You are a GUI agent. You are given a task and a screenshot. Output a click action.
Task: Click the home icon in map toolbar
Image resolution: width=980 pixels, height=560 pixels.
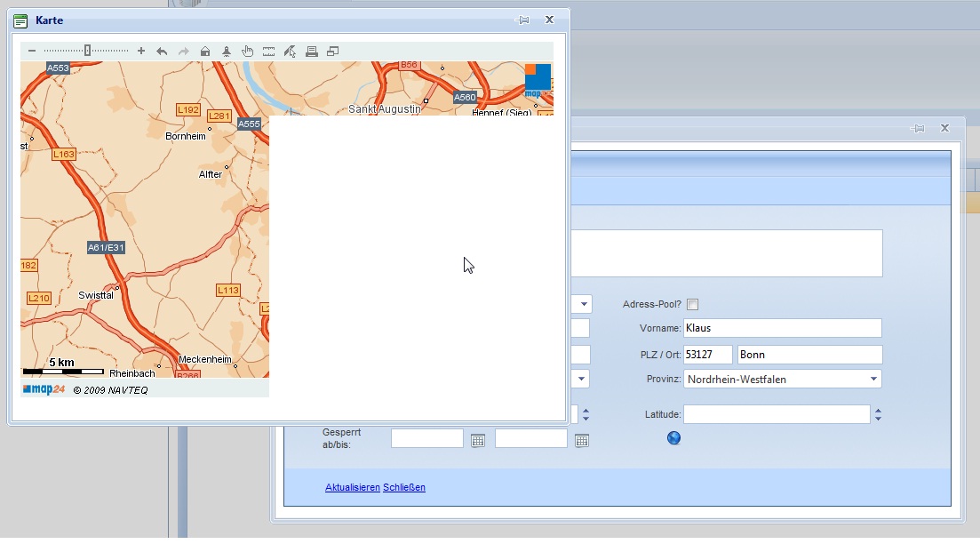[205, 52]
